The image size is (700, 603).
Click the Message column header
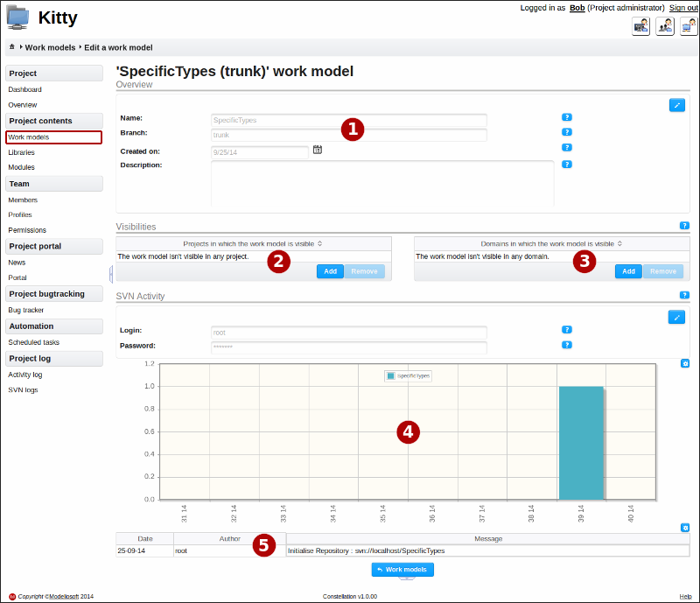488,539
